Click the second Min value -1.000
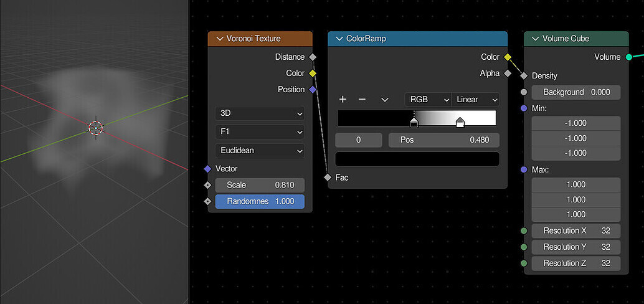The width and height of the screenshot is (644, 304). [x=576, y=138]
